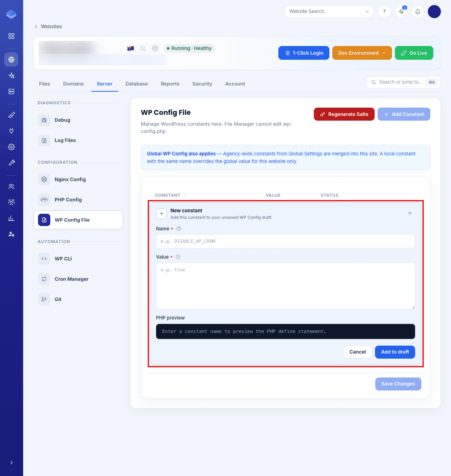Click the Running · Healthy status badge
Viewport: 451px width, 476px height.
pyautogui.click(x=189, y=49)
